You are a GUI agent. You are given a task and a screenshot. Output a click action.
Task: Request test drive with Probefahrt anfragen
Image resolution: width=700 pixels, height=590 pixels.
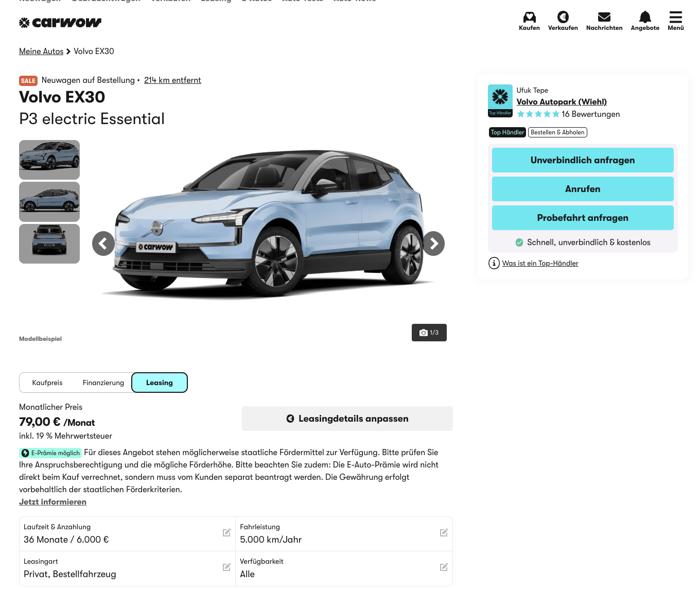coord(583,218)
